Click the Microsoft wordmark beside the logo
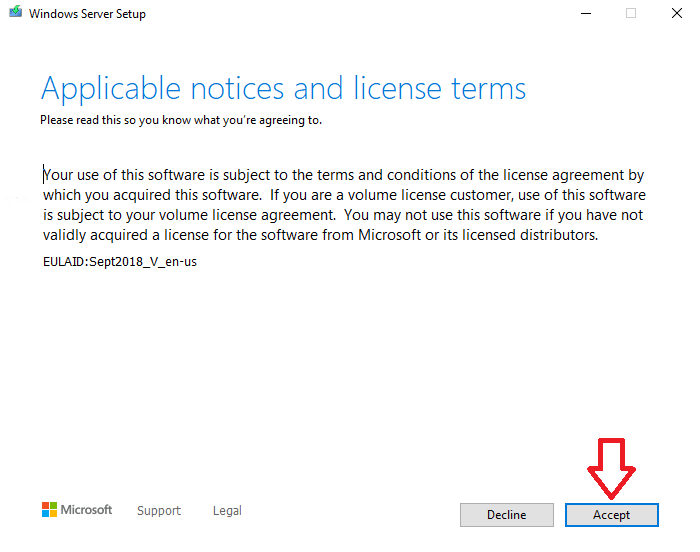 [87, 510]
